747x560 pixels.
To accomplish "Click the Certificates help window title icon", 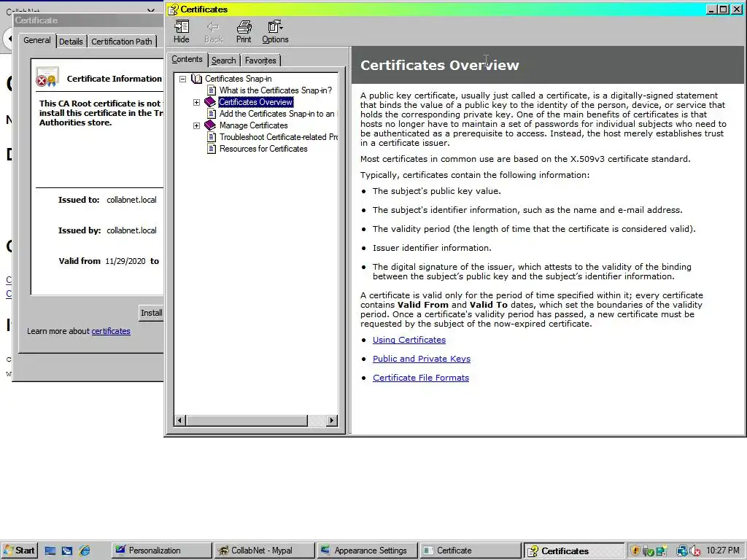I will [x=173, y=9].
